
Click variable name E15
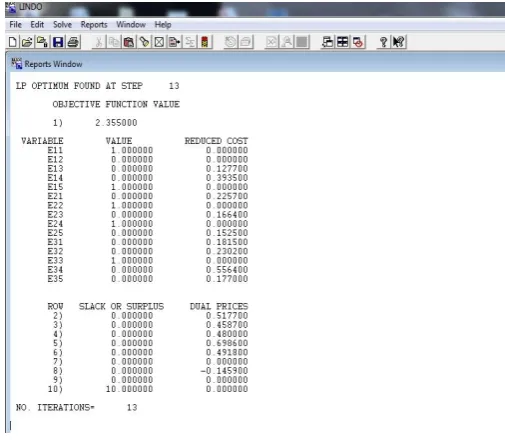(x=55, y=187)
